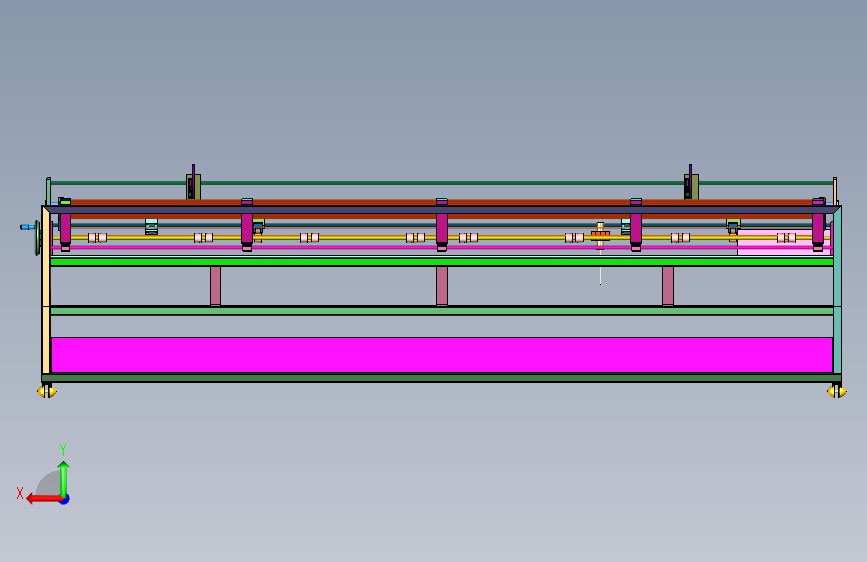
Task: Select the blue handle on the hand wheel
Action: click(27, 227)
